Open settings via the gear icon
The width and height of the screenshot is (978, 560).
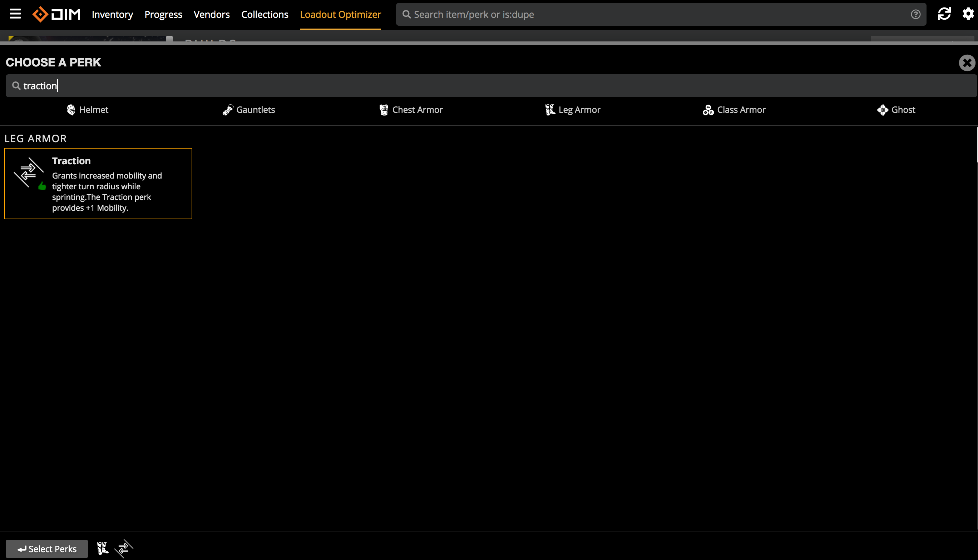968,14
